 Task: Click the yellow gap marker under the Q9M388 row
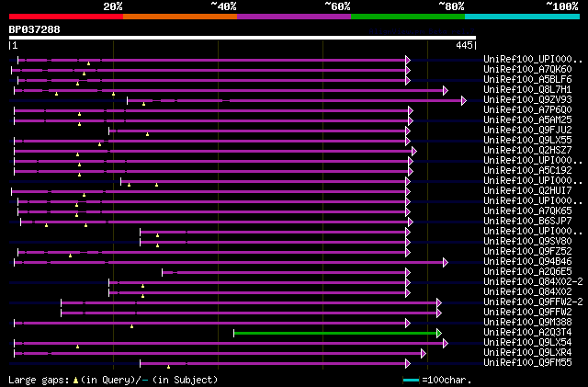click(131, 326)
